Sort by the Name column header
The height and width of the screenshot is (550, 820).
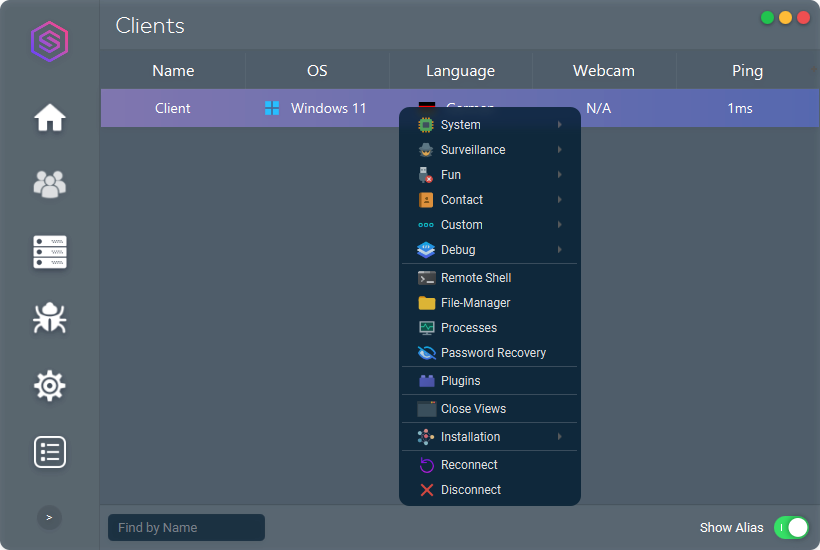(x=173, y=71)
